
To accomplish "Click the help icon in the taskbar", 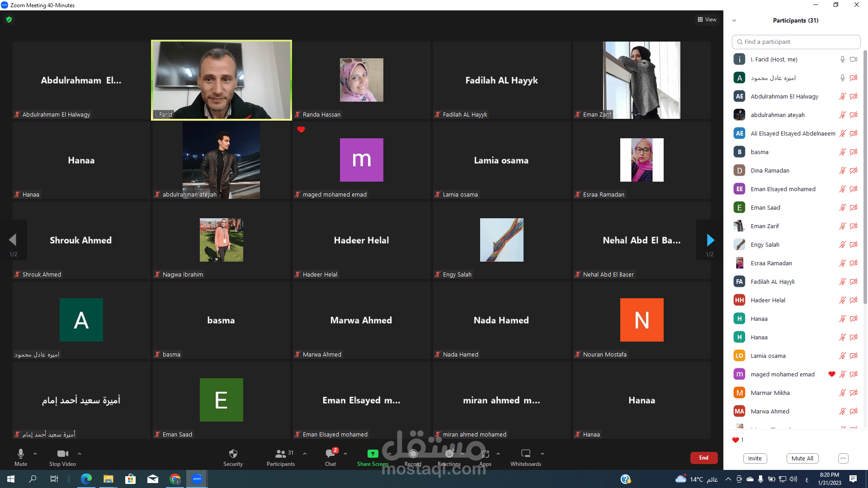I will pos(626,479).
